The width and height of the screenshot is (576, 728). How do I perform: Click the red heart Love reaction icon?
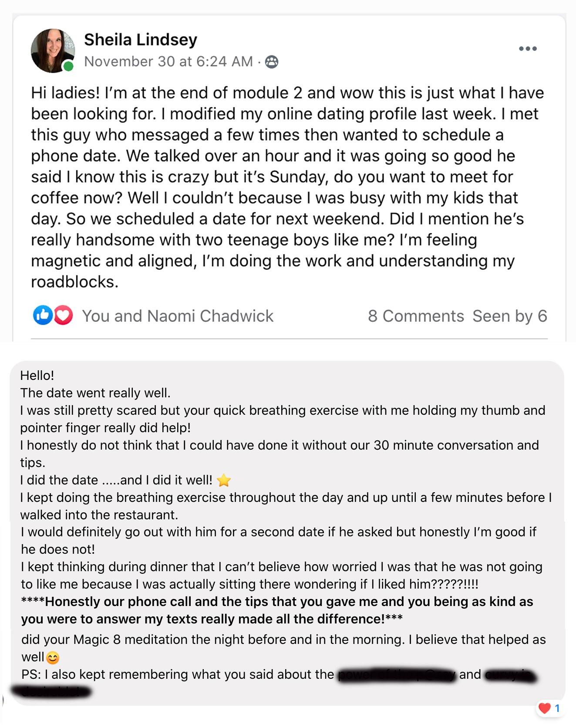[64, 315]
